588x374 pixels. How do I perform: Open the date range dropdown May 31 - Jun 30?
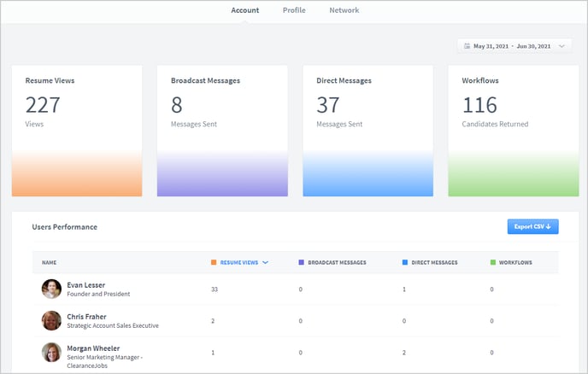click(514, 46)
